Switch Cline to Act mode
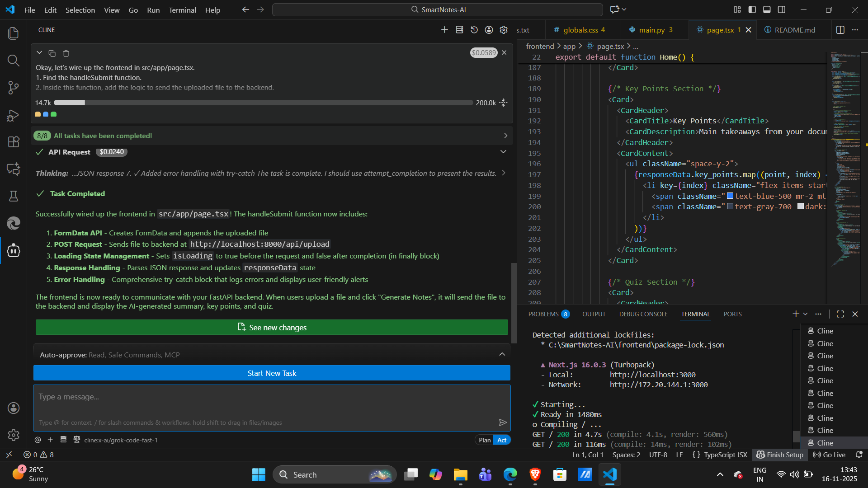The image size is (868, 488). pyautogui.click(x=502, y=440)
